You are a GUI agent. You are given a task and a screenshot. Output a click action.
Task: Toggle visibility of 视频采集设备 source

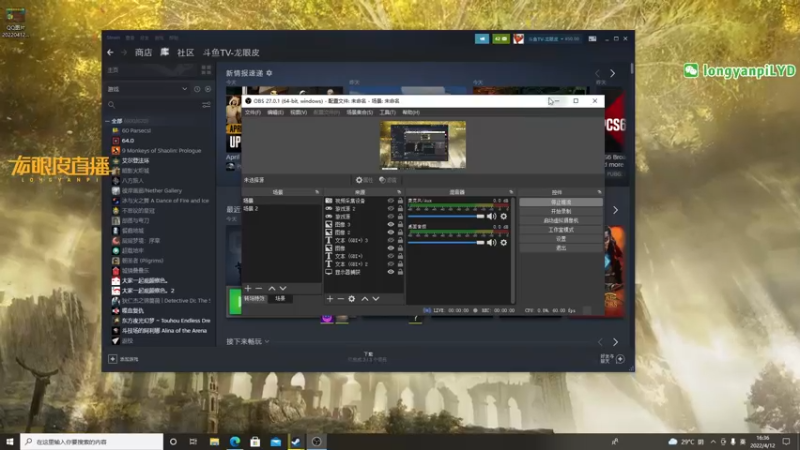coord(391,201)
